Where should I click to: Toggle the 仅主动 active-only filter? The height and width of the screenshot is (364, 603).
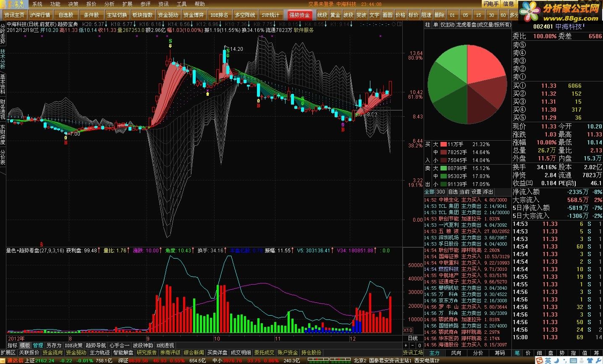coord(447,25)
